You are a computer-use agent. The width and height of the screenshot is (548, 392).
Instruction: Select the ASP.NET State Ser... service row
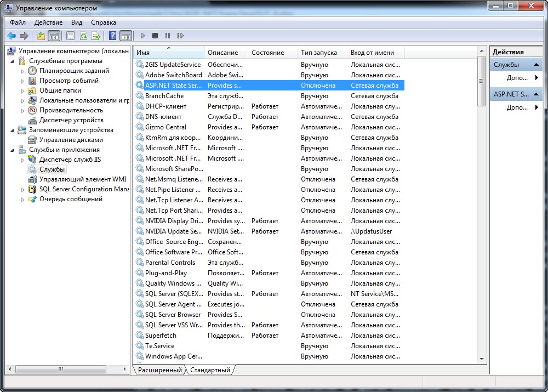(269, 86)
